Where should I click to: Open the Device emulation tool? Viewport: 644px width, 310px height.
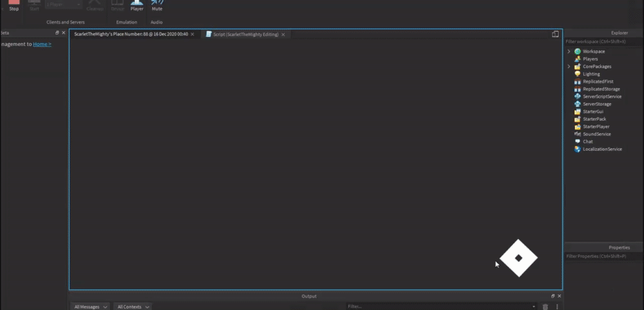pos(117,6)
